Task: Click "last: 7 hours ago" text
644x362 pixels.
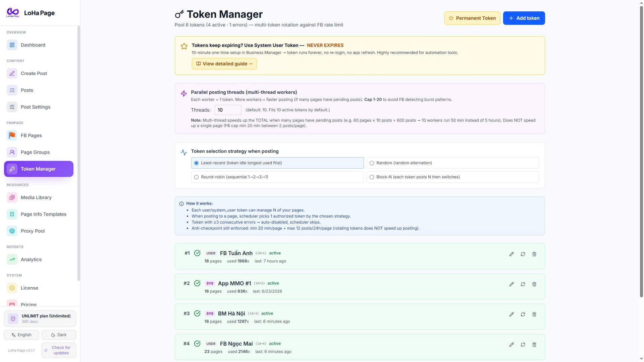Action: pos(270,261)
